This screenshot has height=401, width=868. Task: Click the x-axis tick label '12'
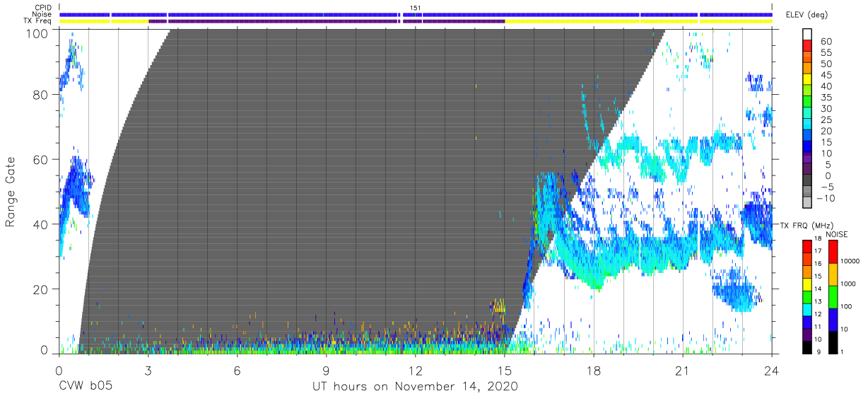(x=416, y=370)
